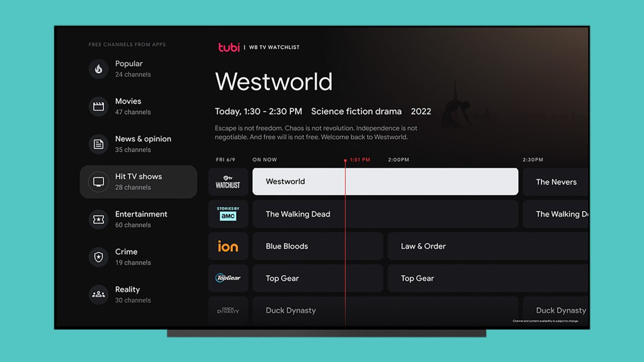Select the on-now Top Gear program
This screenshot has width=644, height=362.
[318, 278]
